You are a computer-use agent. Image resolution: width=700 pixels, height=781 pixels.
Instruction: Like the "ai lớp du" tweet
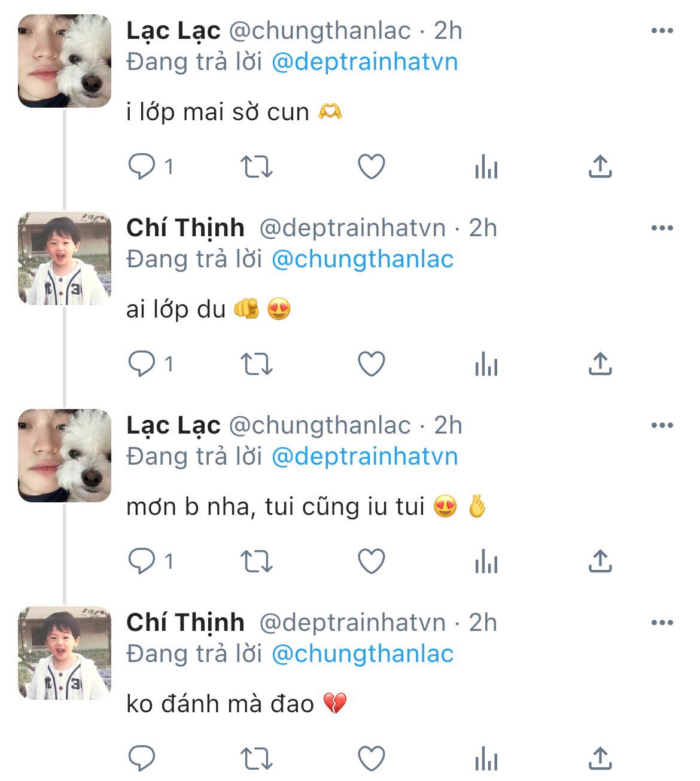pos(371,364)
